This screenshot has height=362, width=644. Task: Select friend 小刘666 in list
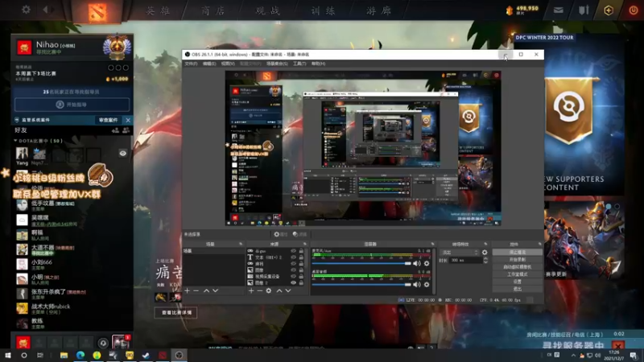[72, 264]
